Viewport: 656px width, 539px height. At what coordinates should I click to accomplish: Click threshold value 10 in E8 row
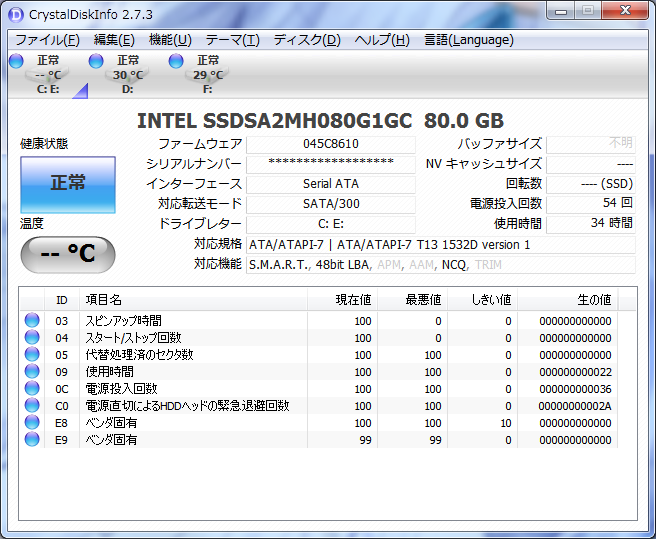coord(506,423)
